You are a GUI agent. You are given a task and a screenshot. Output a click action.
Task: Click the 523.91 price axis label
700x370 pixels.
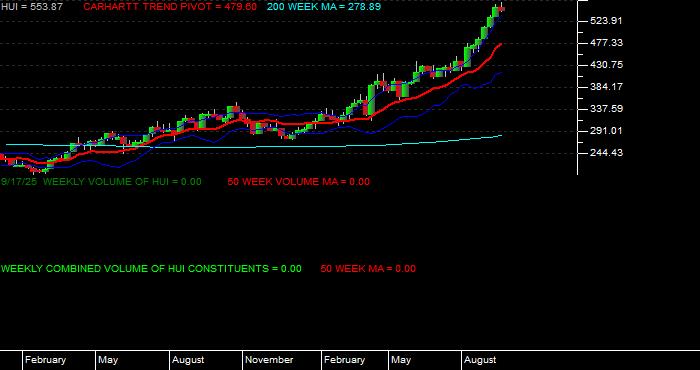point(606,21)
